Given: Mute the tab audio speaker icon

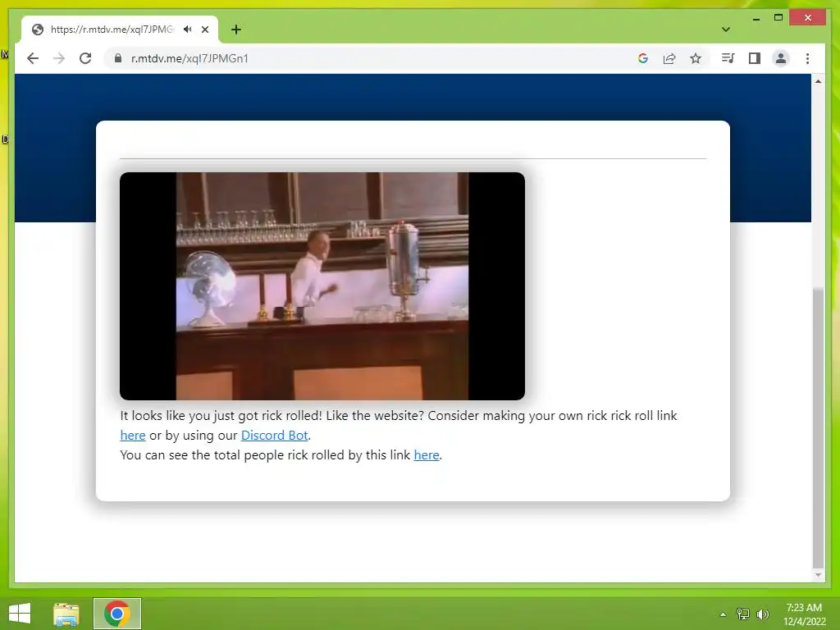Looking at the screenshot, I should (188, 30).
